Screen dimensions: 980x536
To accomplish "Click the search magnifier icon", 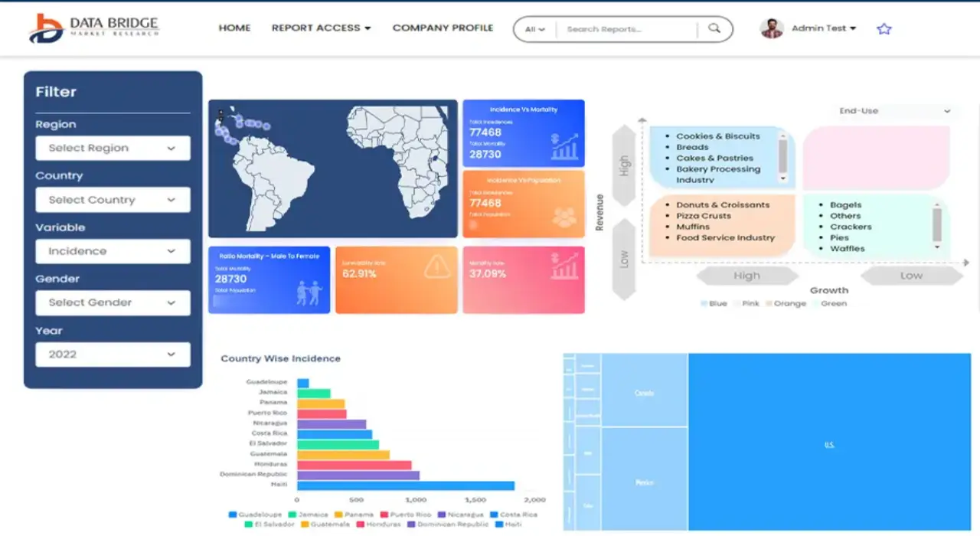I will coord(714,28).
